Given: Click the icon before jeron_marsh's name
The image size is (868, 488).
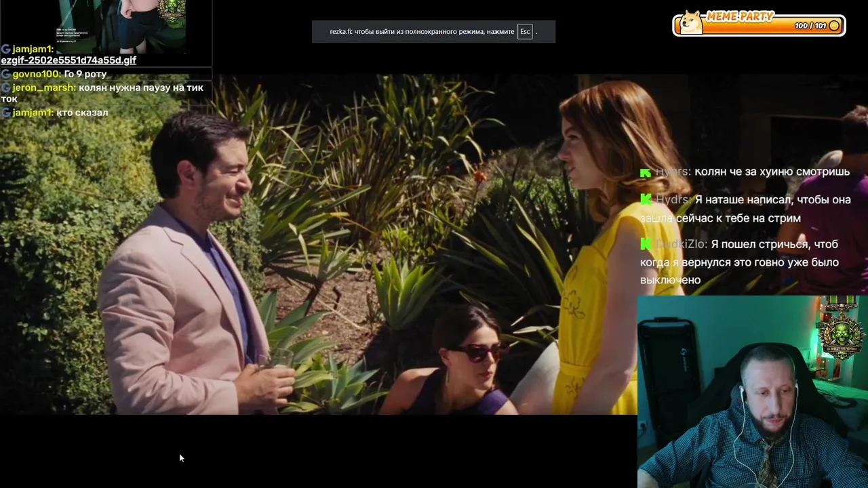Looking at the screenshot, I should coord(5,87).
